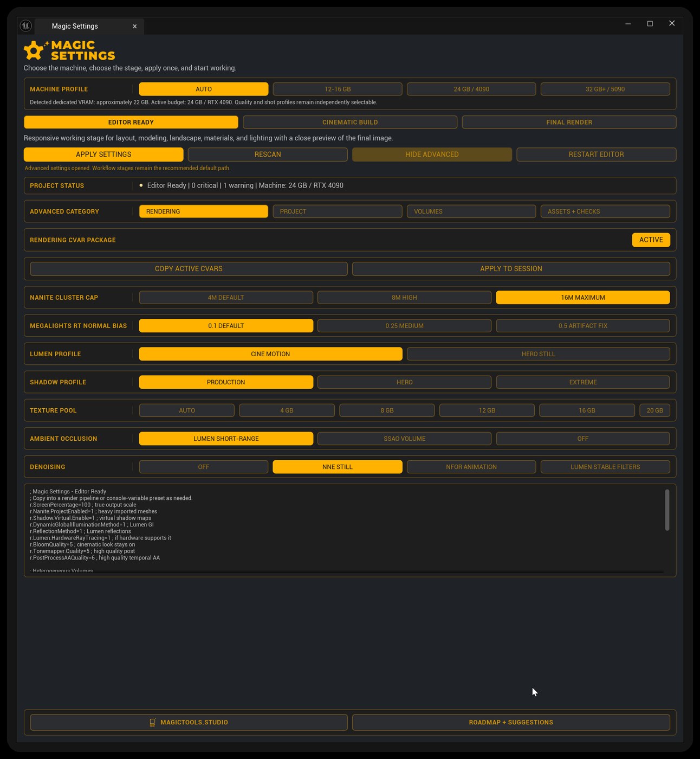
Task: Switch to the FINAL RENDER stage
Action: pyautogui.click(x=569, y=122)
